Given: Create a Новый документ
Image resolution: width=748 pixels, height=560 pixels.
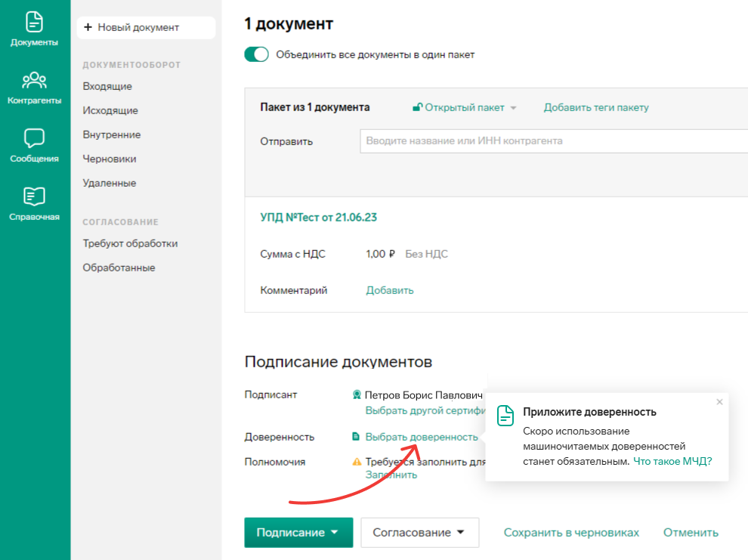Looking at the screenshot, I should coord(146,27).
